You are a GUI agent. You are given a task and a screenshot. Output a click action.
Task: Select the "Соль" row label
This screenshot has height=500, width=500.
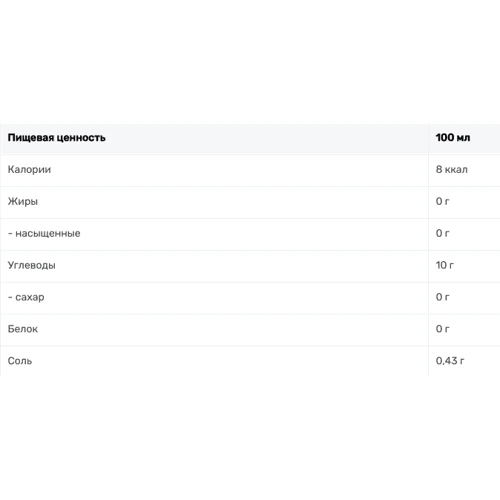tap(20, 361)
